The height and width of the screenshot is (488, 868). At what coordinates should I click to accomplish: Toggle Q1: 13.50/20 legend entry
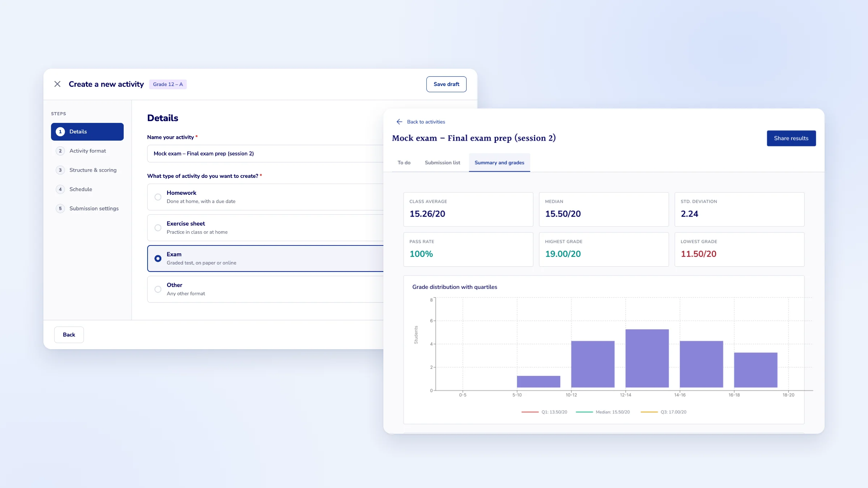pos(544,412)
